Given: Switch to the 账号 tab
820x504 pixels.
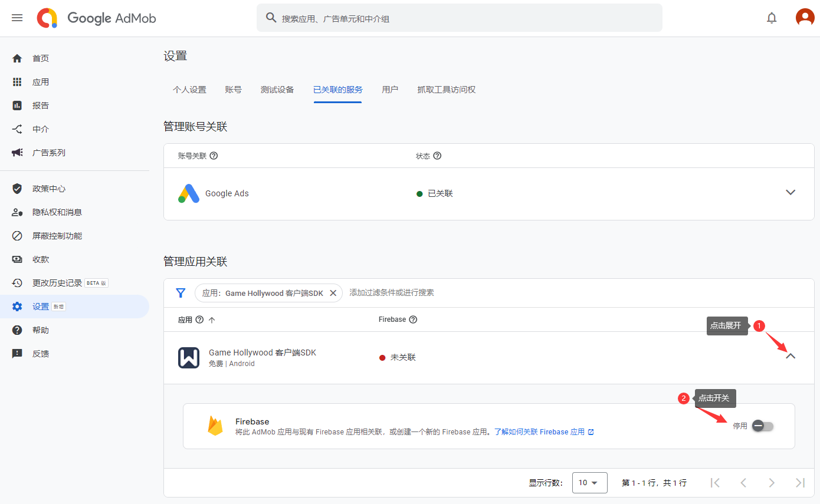Looking at the screenshot, I should pos(234,90).
